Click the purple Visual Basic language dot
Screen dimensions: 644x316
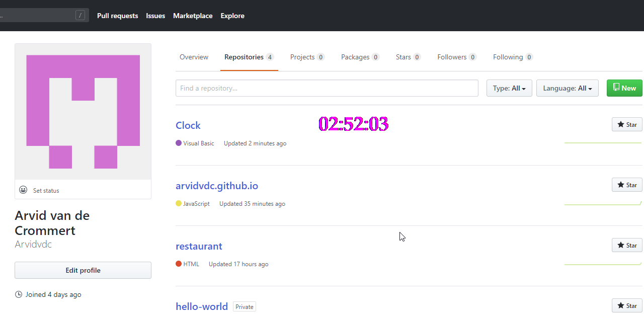[178, 143]
